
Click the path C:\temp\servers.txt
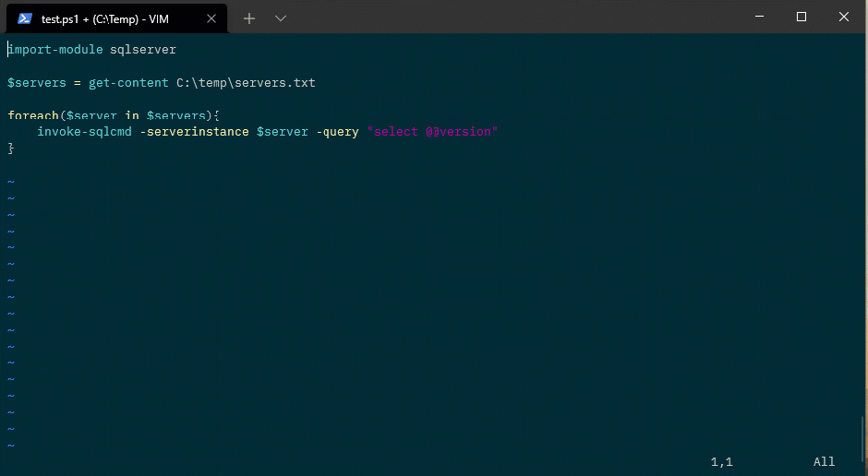(x=246, y=83)
